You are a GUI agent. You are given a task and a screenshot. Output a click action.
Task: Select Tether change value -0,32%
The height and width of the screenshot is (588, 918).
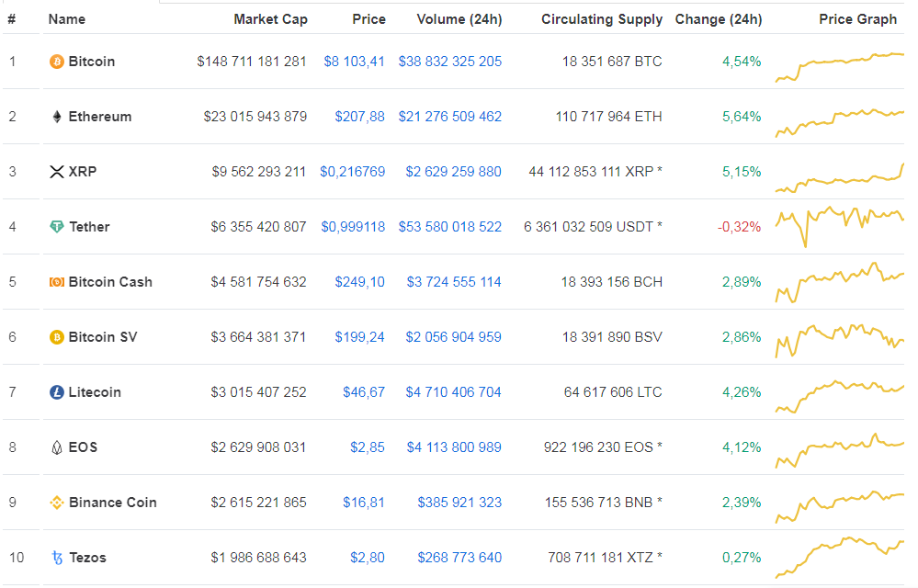coord(740,226)
